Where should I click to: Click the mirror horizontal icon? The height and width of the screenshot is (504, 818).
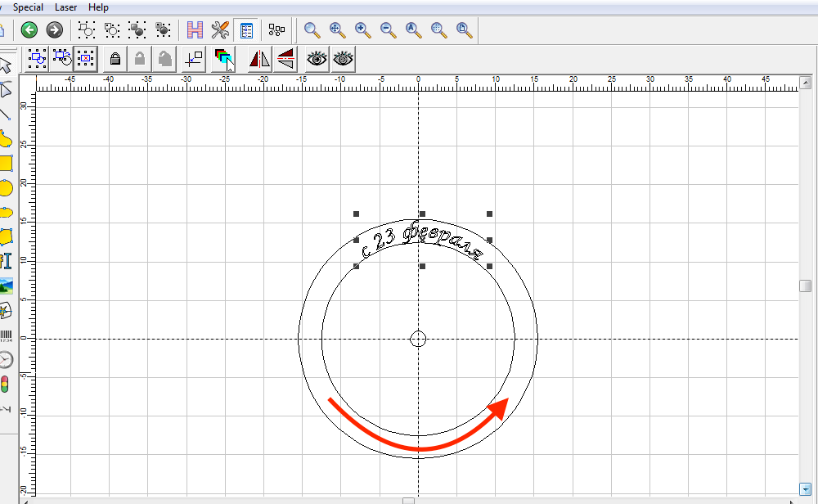tap(259, 58)
